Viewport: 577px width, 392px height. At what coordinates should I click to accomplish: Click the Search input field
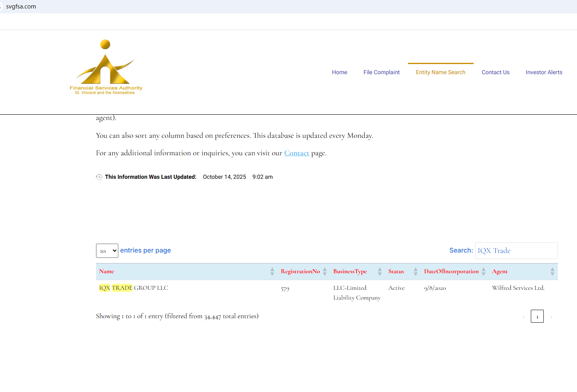(516, 251)
